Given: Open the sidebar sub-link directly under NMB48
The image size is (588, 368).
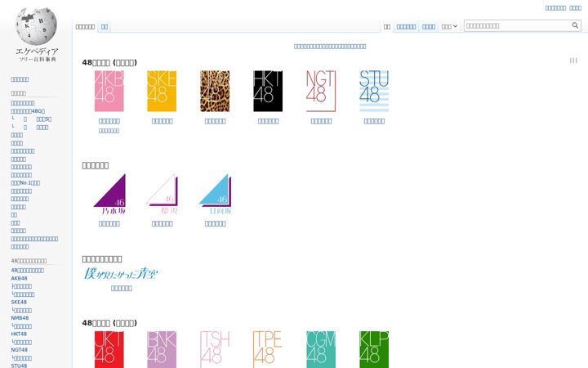Looking at the screenshot, I should pyautogui.click(x=21, y=326).
